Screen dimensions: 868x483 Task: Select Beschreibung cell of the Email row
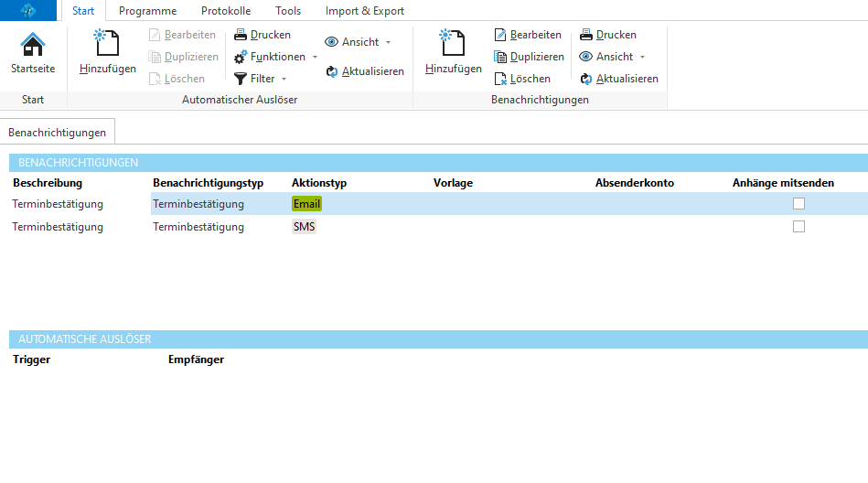pyautogui.click(x=58, y=204)
